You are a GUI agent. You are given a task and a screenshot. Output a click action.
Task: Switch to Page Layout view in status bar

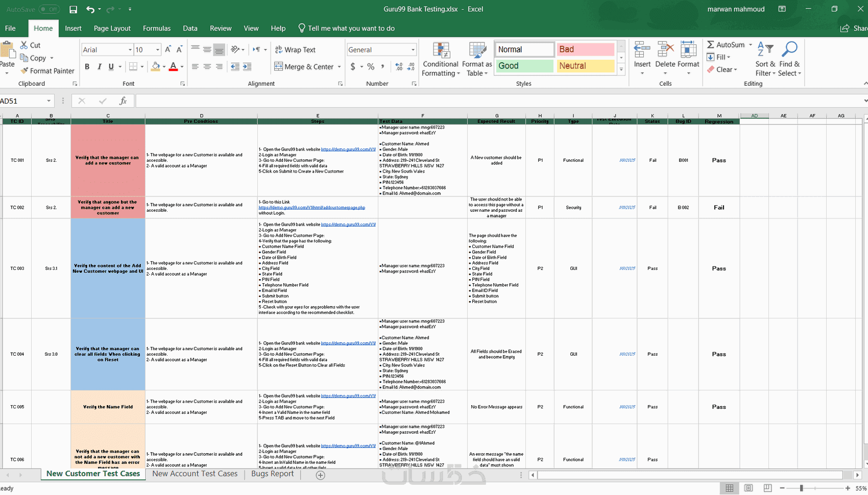pos(749,488)
